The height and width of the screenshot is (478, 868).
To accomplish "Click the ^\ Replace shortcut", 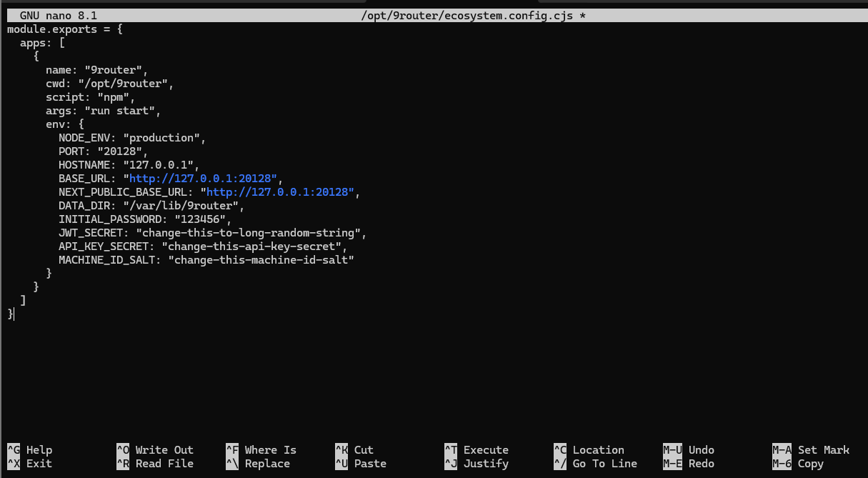I will click(258, 464).
